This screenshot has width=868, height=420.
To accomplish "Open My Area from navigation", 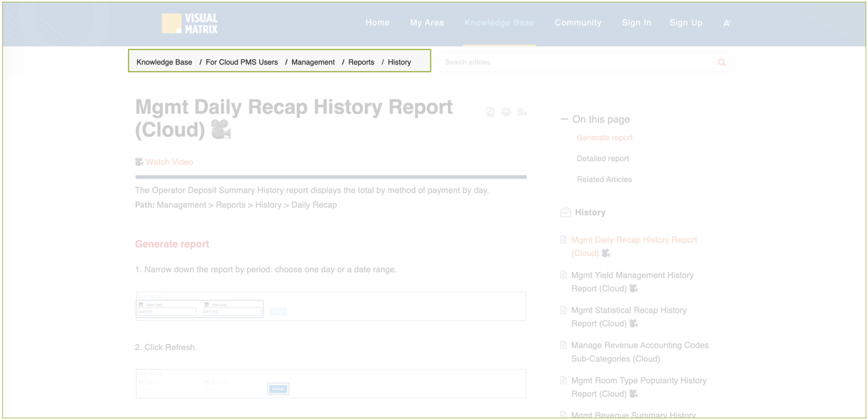I will click(427, 23).
